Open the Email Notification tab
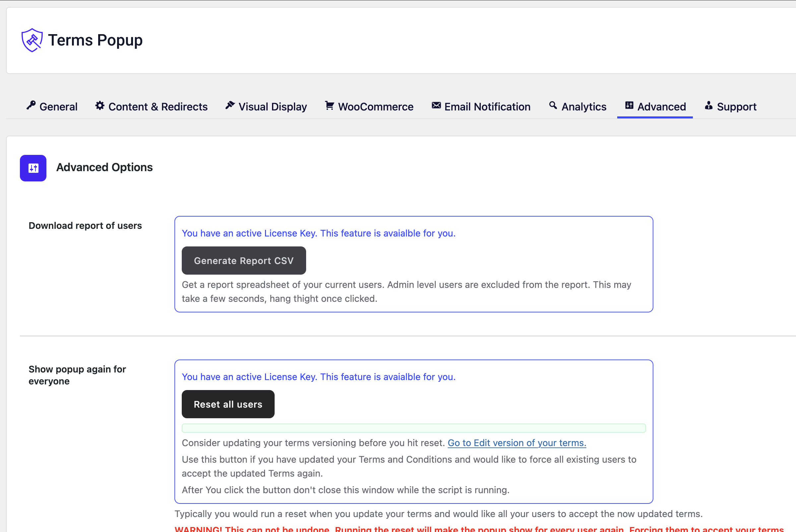This screenshot has width=796, height=532. 487,107
